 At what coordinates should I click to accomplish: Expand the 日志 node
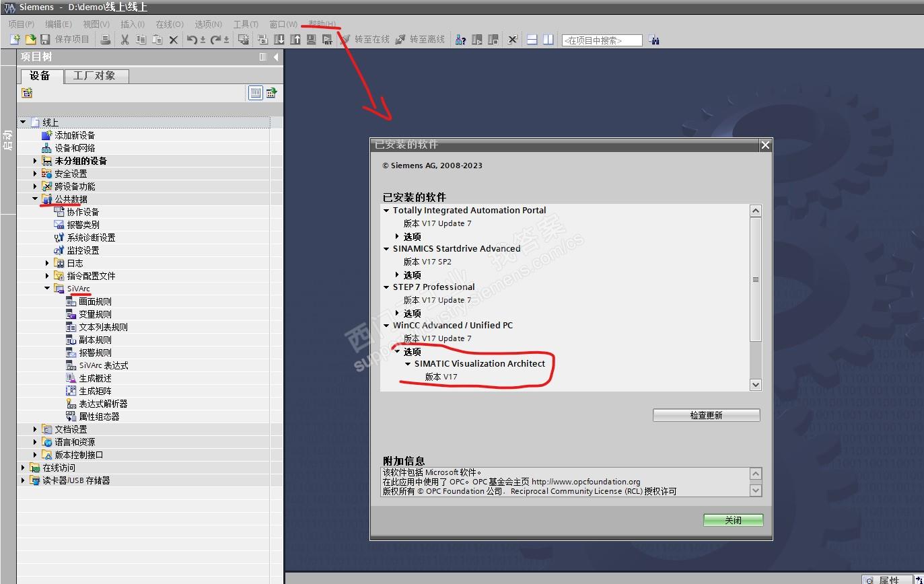click(47, 263)
